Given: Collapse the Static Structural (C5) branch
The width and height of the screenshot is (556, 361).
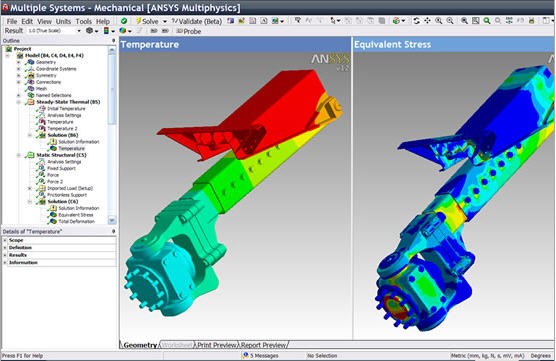Looking at the screenshot, I should [19, 155].
